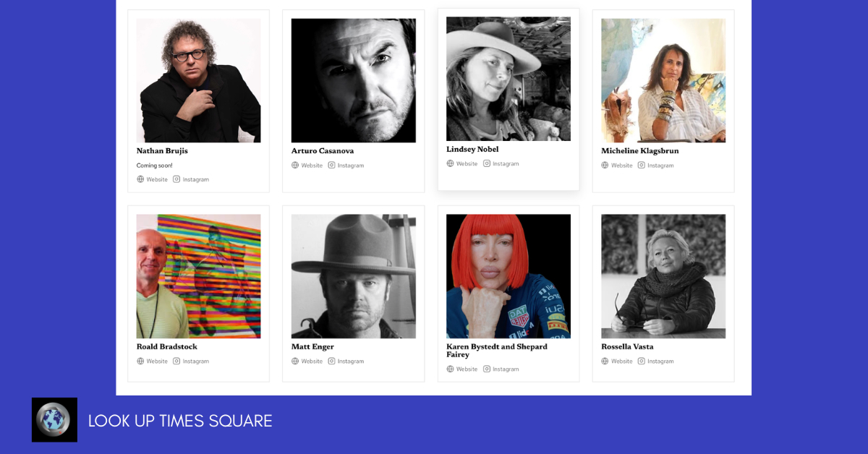The image size is (868, 454).
Task: Visit Matt Enger's Website link
Action: (x=312, y=361)
